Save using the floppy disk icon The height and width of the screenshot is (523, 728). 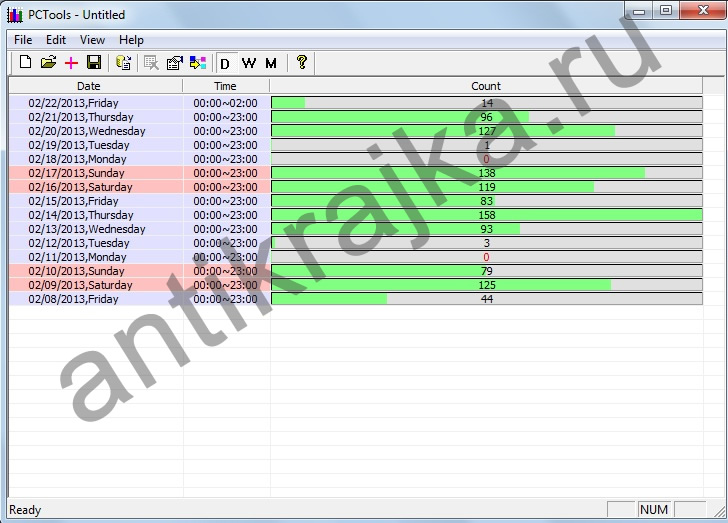point(94,63)
